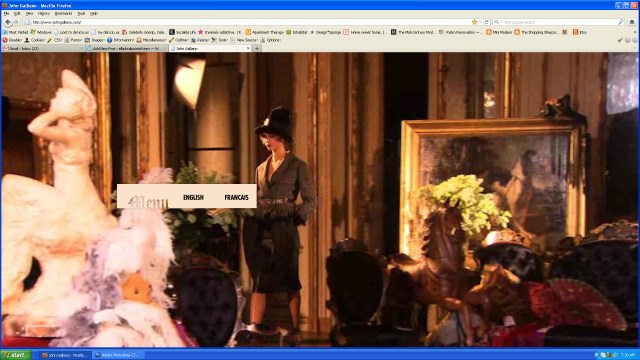
Task: Click the search magnifier Go icon
Action: [621, 22]
